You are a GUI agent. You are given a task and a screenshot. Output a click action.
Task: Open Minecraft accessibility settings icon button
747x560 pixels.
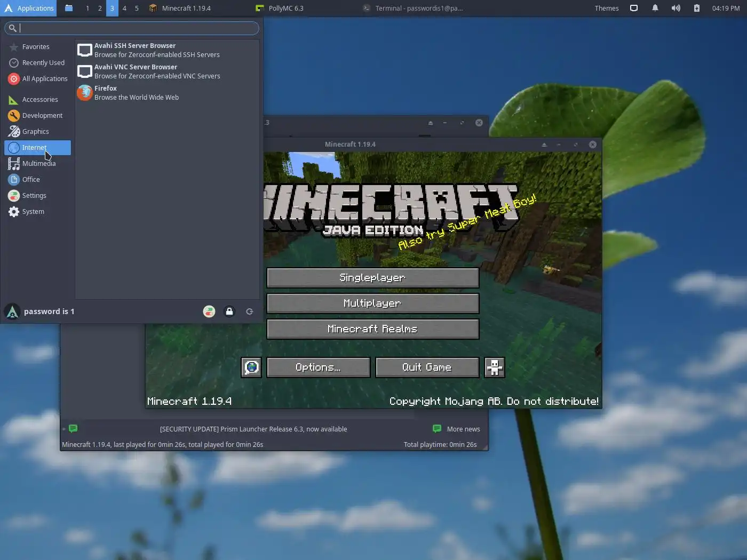[494, 367]
